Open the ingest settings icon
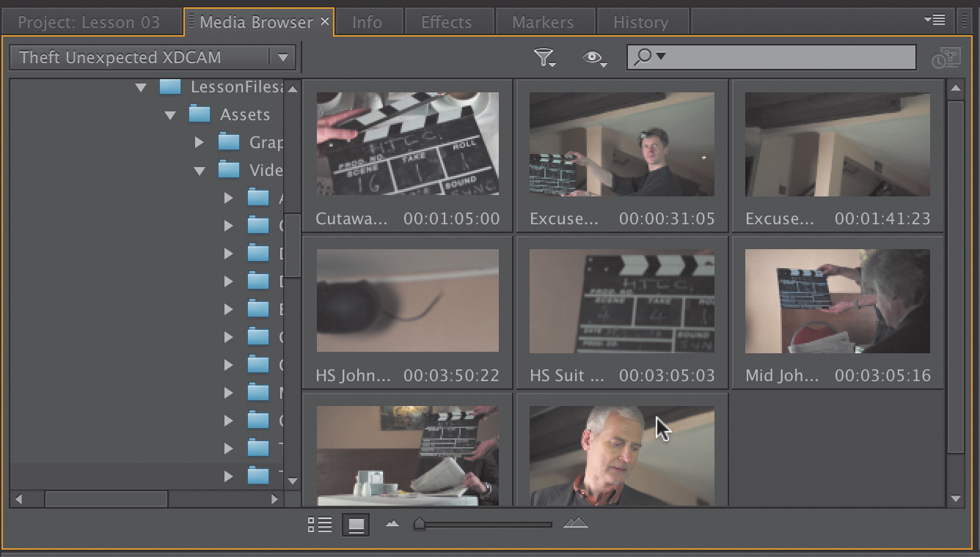 [946, 58]
